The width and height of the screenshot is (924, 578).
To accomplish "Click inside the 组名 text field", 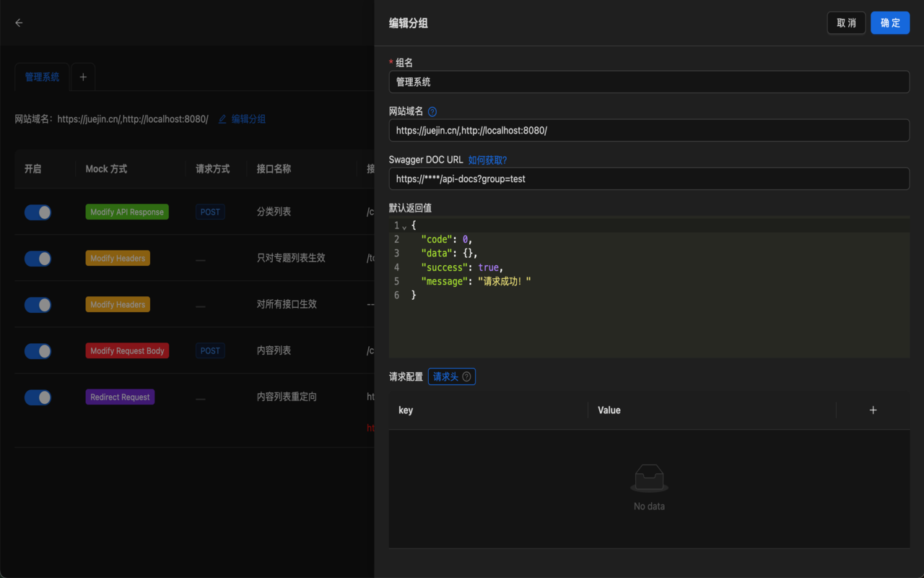I will [649, 82].
